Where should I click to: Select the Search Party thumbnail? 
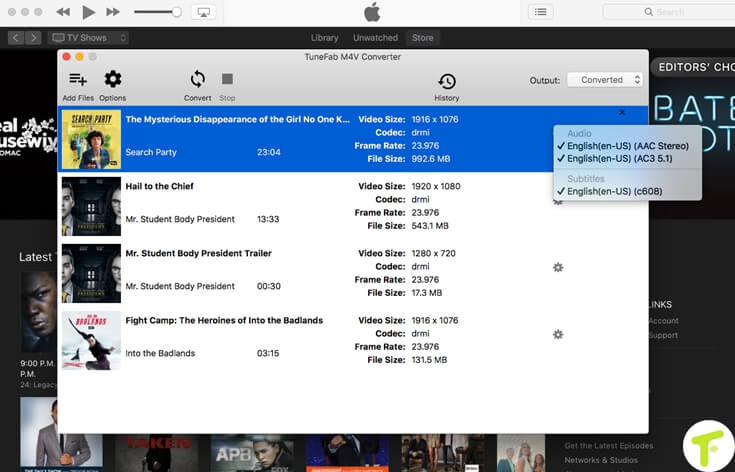pyautogui.click(x=91, y=139)
